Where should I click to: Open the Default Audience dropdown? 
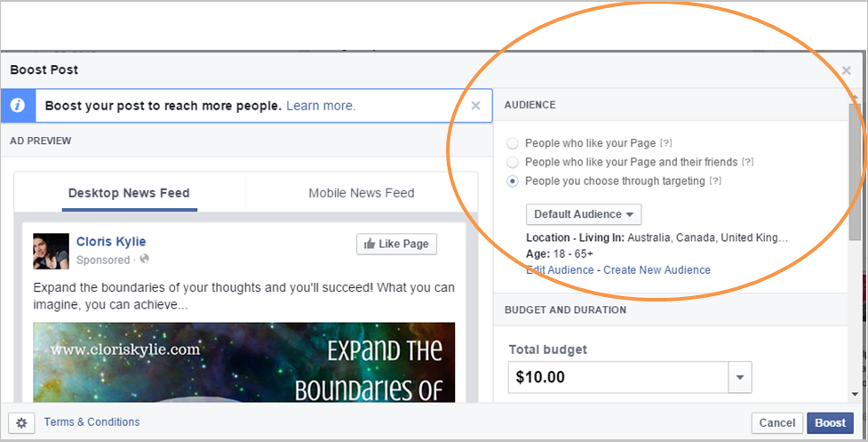click(584, 214)
